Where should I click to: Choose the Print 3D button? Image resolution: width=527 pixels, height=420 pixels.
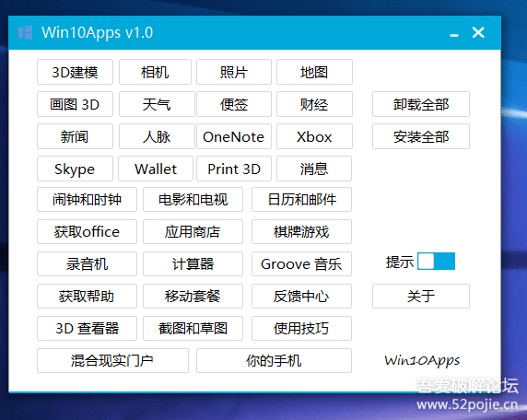(234, 169)
